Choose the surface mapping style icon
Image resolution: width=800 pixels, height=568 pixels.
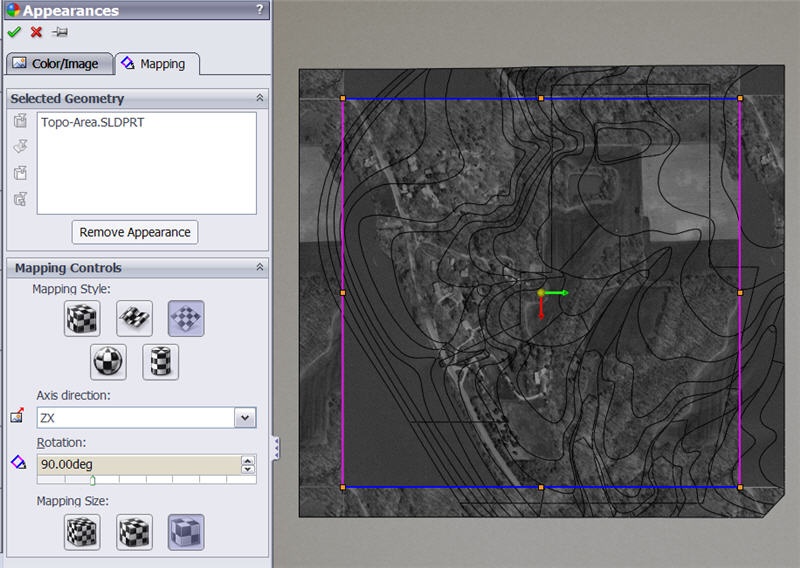coord(135,319)
